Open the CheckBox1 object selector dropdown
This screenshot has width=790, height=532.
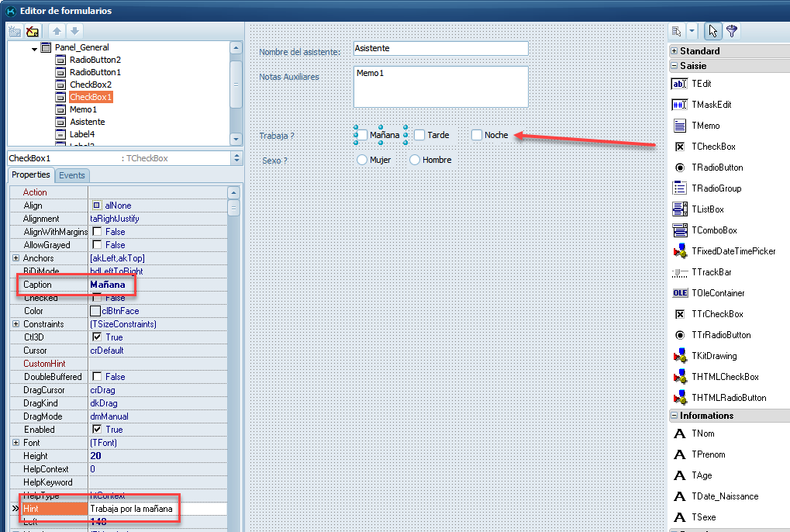tap(236, 158)
